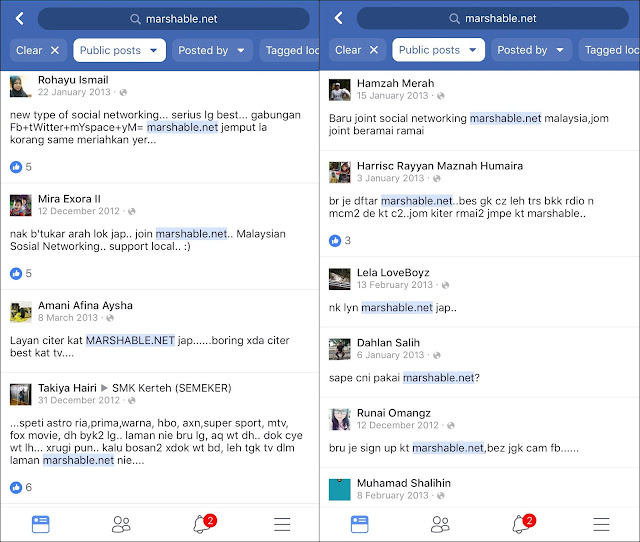Open Rohayu Ismail's profile name
Screen dimensions: 640x542
coord(73,80)
